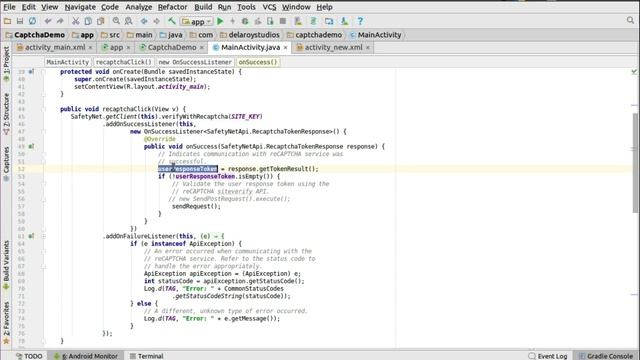Image resolution: width=640 pixels, height=360 pixels.
Task: Click the Find magnifier icon
Action: click(116, 21)
